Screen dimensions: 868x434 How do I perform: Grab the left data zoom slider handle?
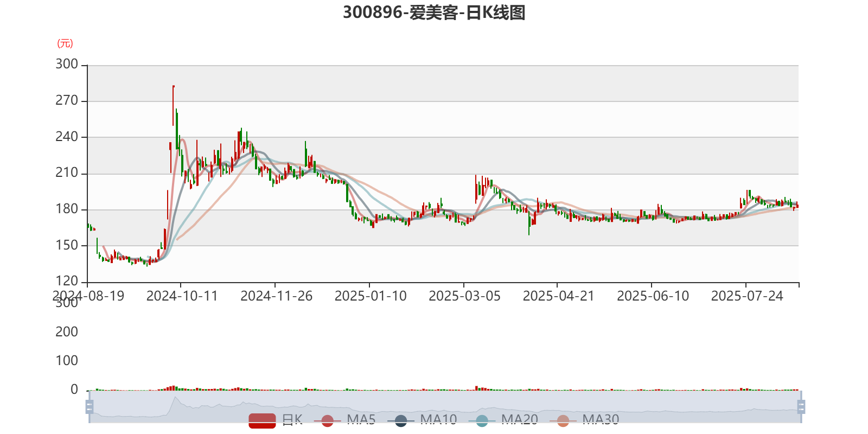click(x=90, y=407)
